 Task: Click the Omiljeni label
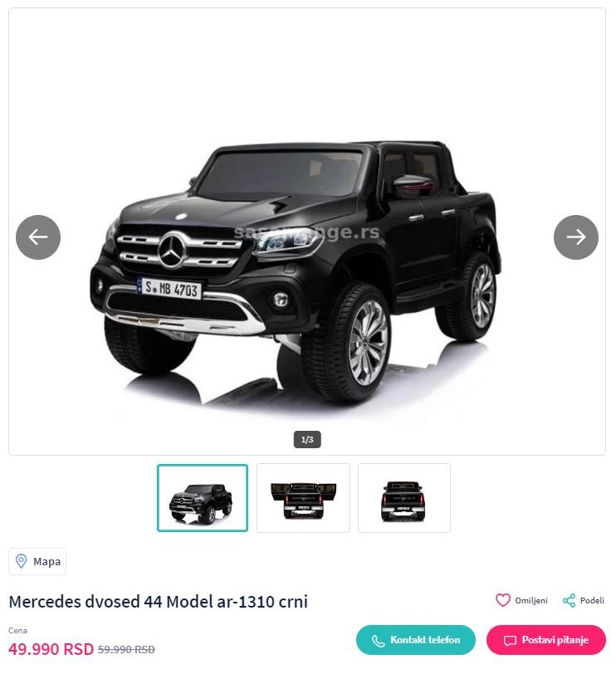pos(530,600)
